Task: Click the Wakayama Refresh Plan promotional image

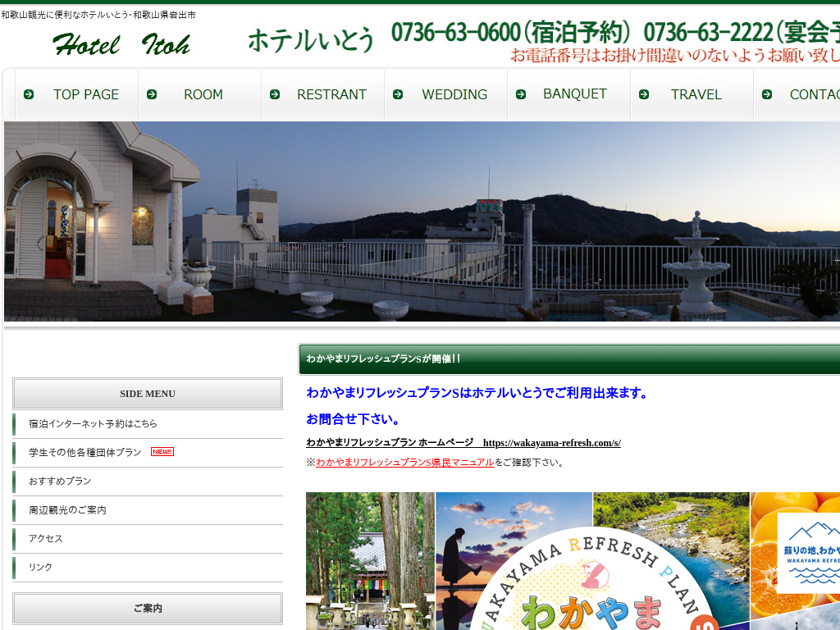Action: 573,561
